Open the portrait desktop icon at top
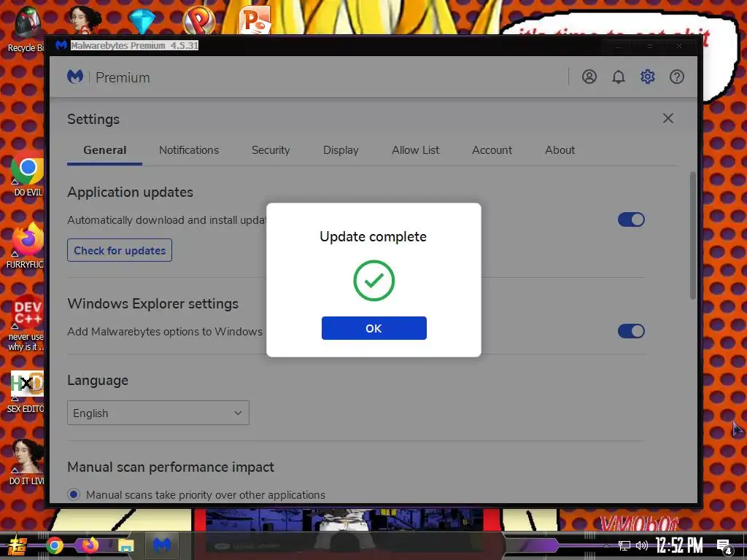747x560 pixels. pyautogui.click(x=85, y=20)
